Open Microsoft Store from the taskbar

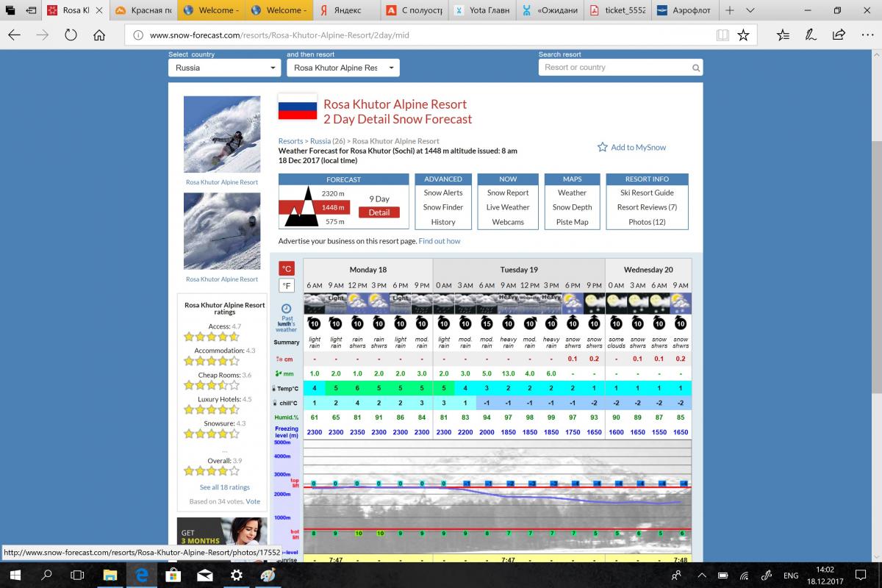(x=173, y=575)
